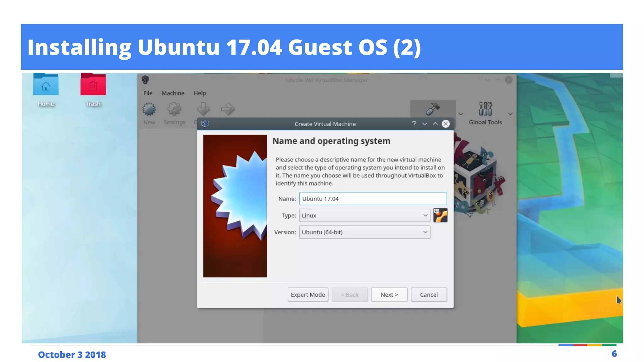Click Next to continue the wizard

(x=389, y=295)
